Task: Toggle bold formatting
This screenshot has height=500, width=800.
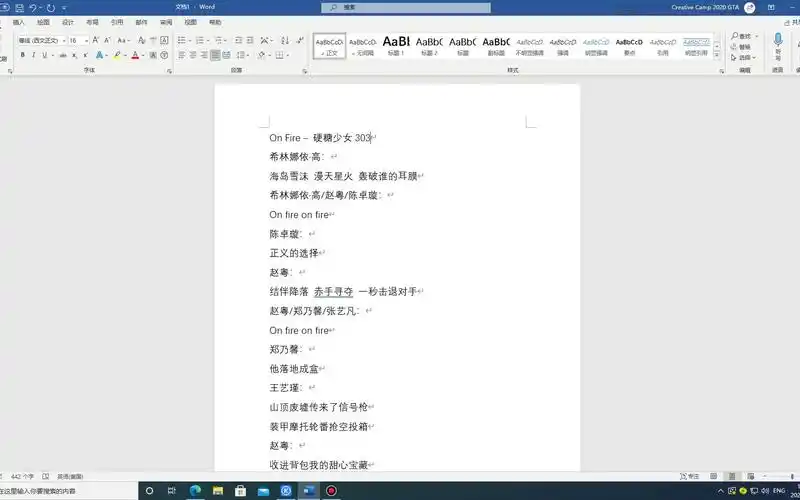Action: coord(21,55)
